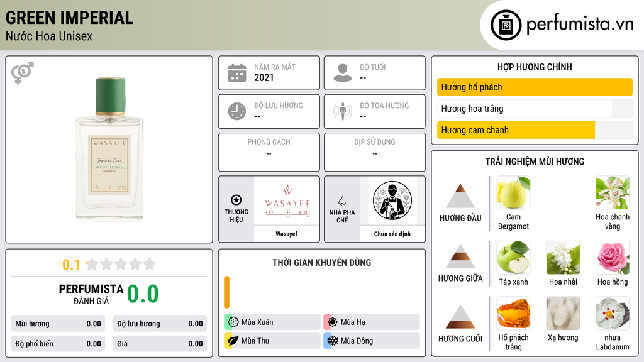Image resolution: width=644 pixels, height=362 pixels.
Task: Open the nhựa Labdanum note image
Action: point(613,313)
